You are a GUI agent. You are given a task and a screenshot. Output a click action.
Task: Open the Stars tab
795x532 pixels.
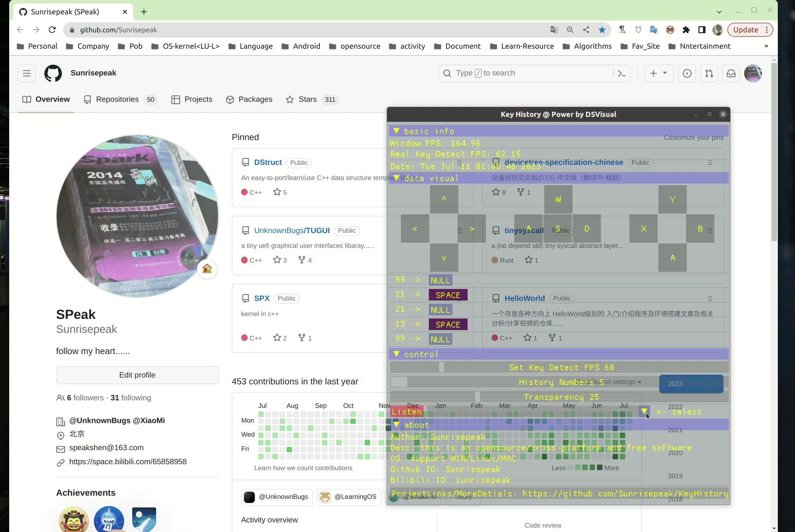coord(308,99)
